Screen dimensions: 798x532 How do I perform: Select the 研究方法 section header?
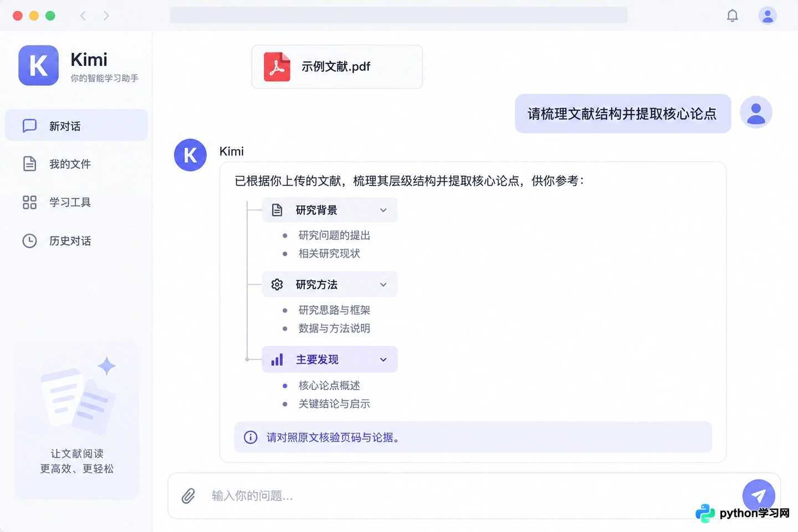(x=330, y=284)
